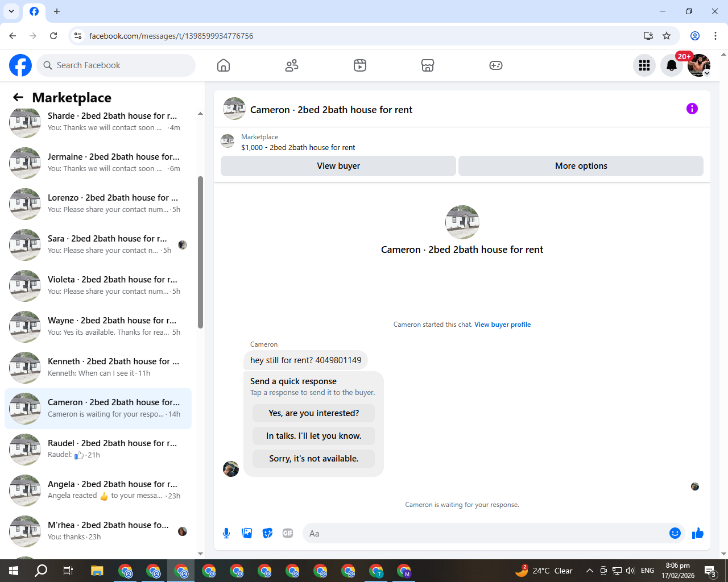Open File Explorer from the taskbar
728x582 pixels.
[x=97, y=571]
